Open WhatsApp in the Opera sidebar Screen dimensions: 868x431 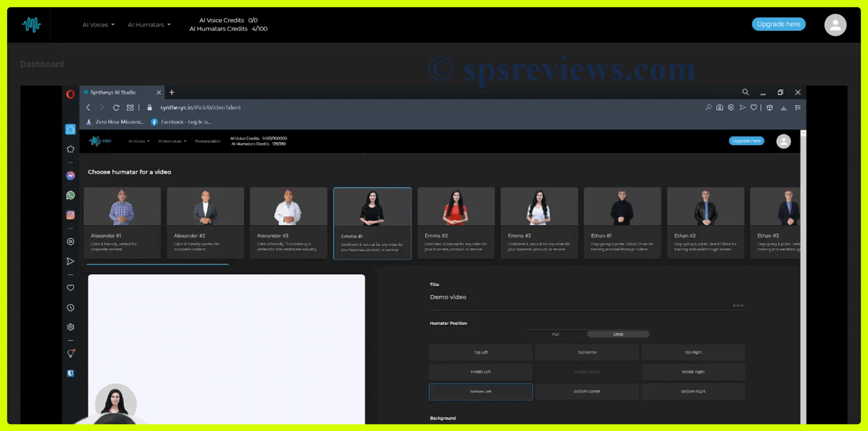71,195
